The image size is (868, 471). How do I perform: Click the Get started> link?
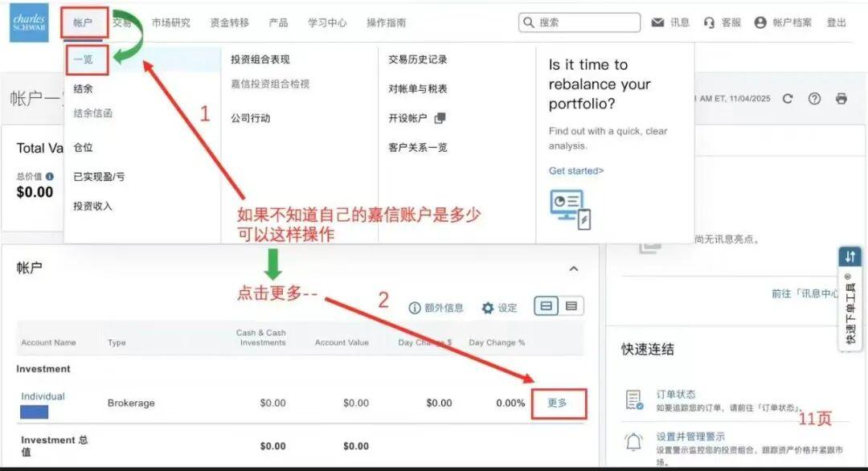[x=576, y=170]
